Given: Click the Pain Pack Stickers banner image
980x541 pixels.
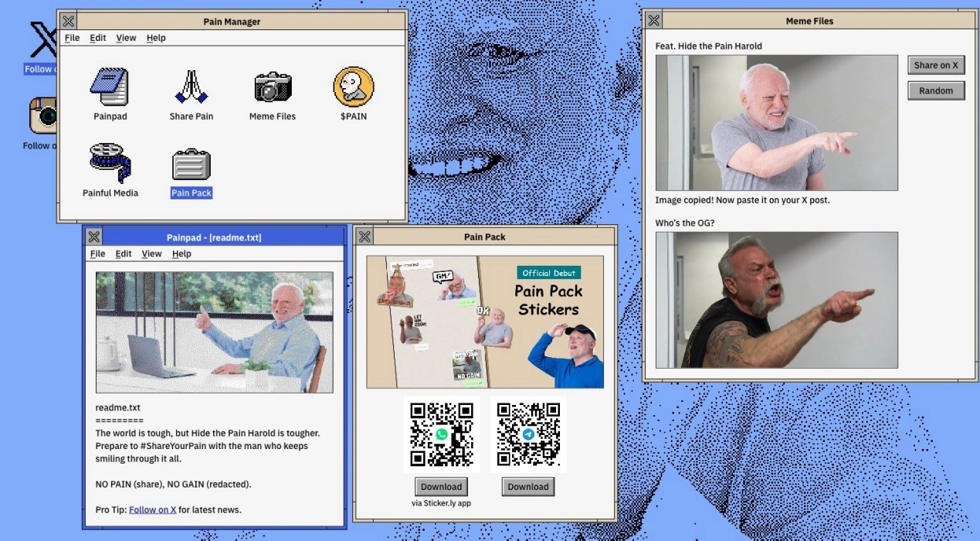Looking at the screenshot, I should [485, 322].
